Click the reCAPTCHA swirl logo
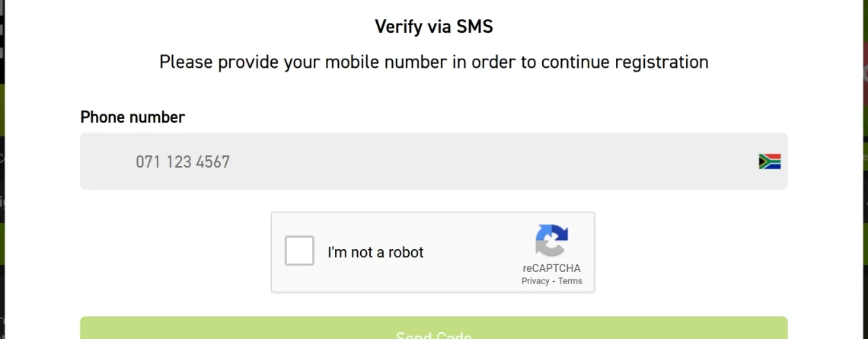This screenshot has height=339, width=868. tap(551, 240)
